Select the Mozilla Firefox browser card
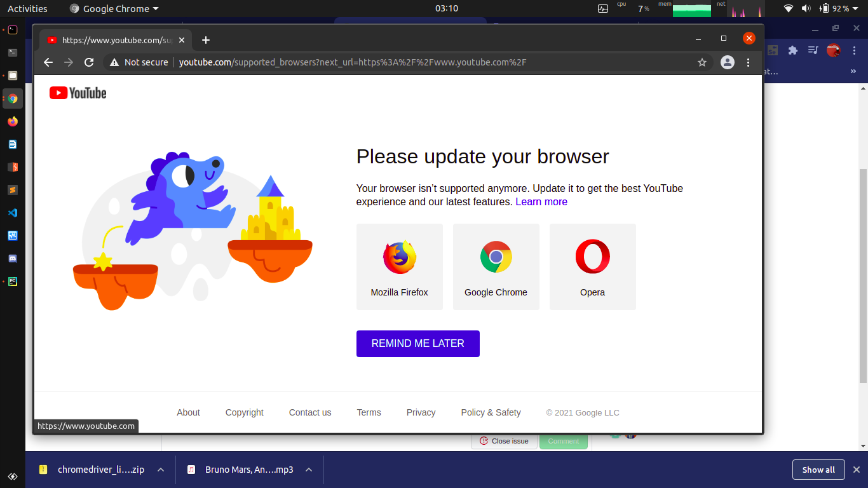868x488 pixels. point(399,266)
